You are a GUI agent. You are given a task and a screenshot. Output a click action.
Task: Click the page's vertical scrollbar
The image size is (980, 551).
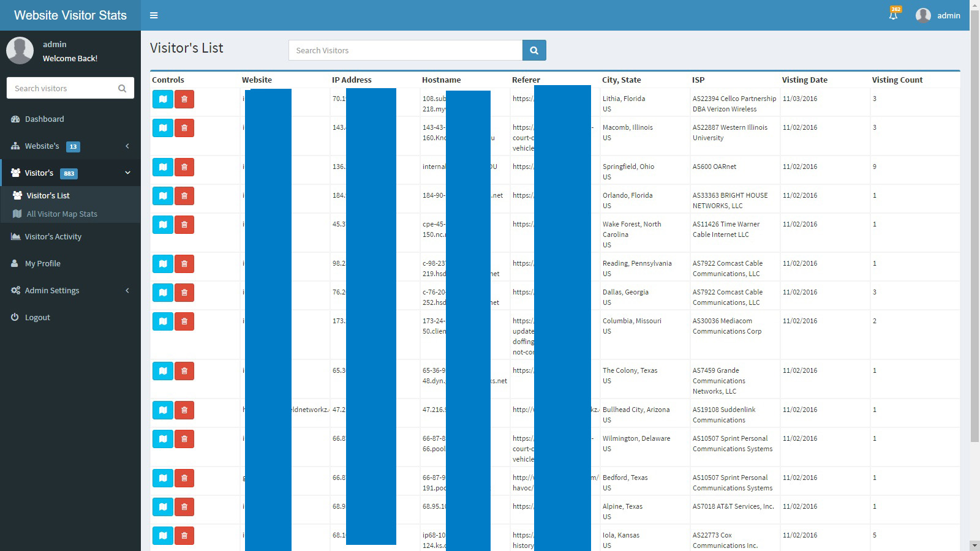974,227
